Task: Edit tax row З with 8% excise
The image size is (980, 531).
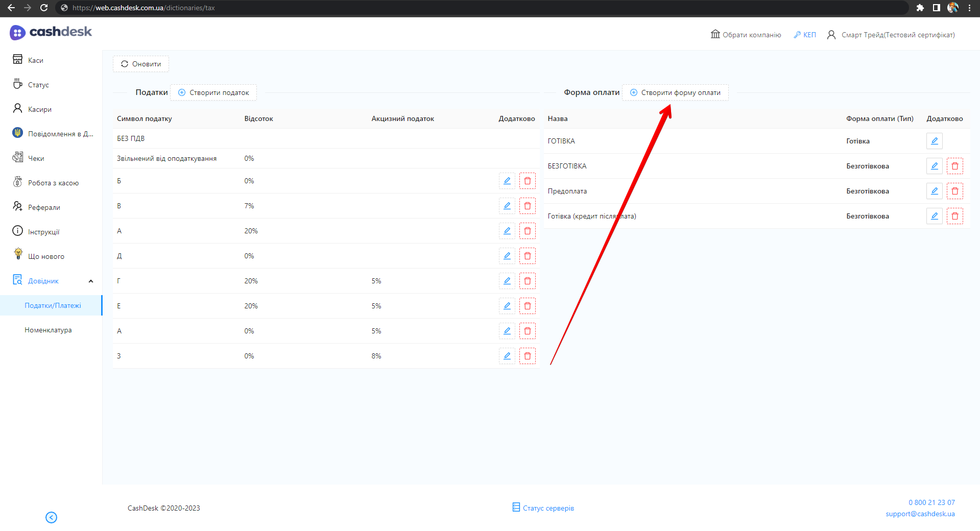Action: (x=507, y=356)
